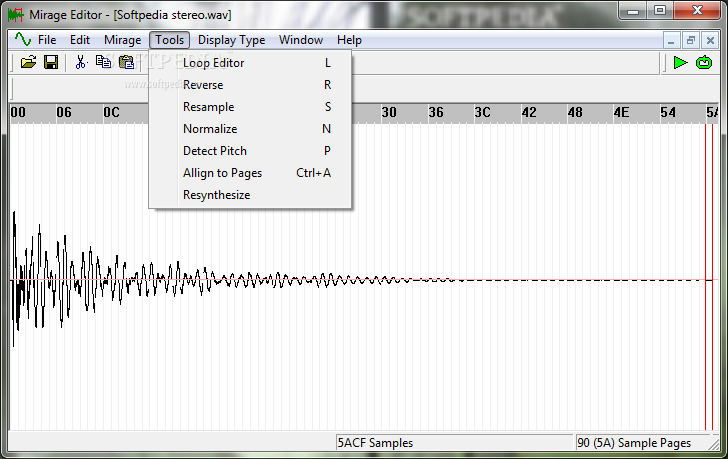This screenshot has height=459, width=728.
Task: Click the 5ACF Samples status field
Action: point(454,443)
